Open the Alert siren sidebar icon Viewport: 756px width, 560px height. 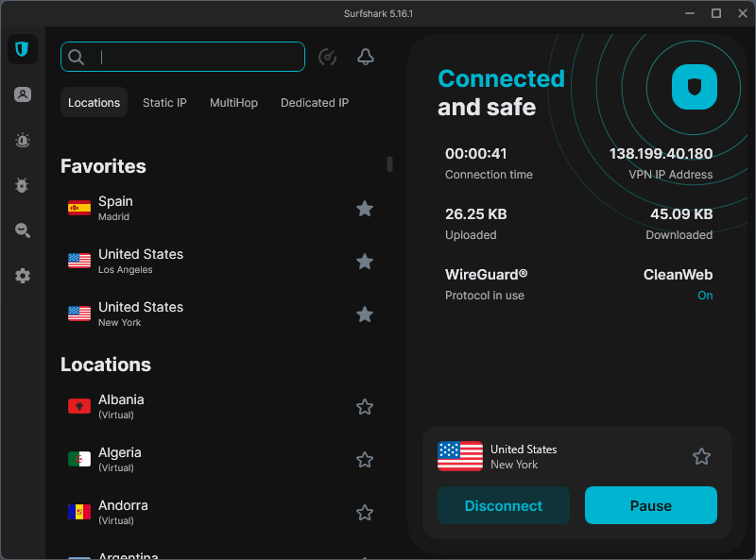(22, 141)
